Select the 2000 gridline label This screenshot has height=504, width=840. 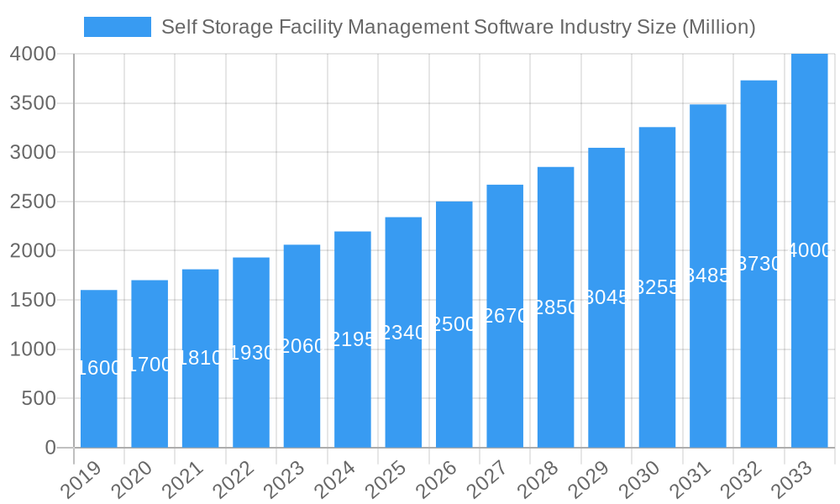[x=32, y=250]
